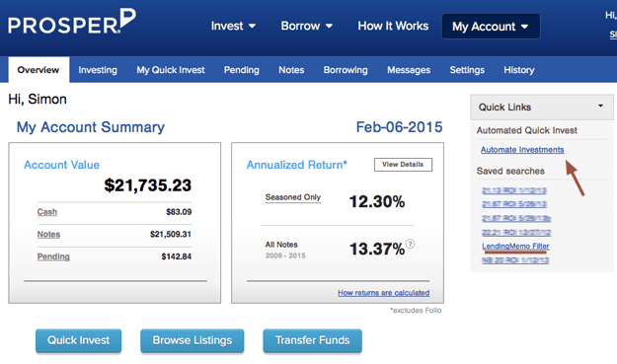Click the Seasoned Only link
The image size is (617, 364).
[293, 197]
